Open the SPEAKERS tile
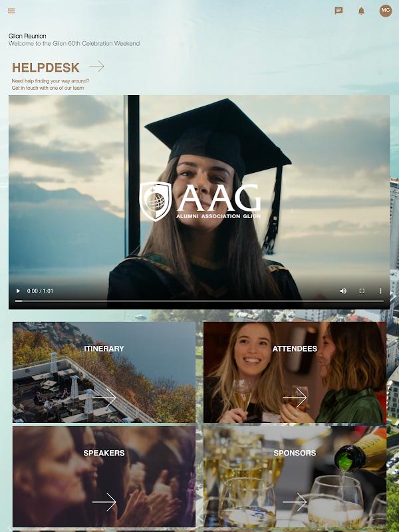 click(104, 477)
